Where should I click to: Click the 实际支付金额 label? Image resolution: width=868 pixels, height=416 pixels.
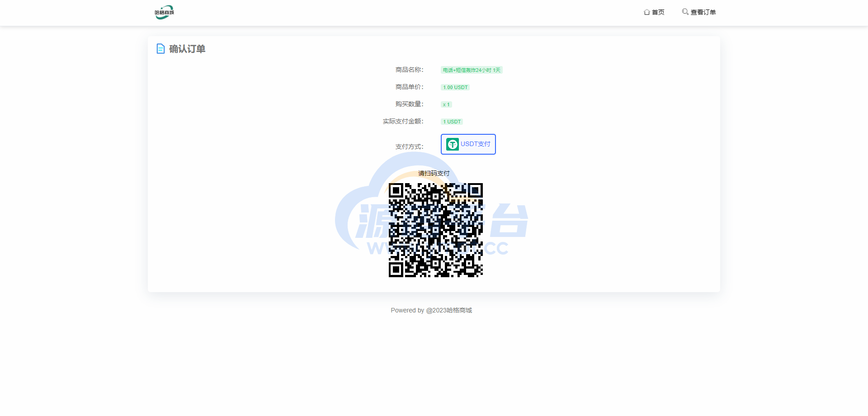(x=403, y=121)
